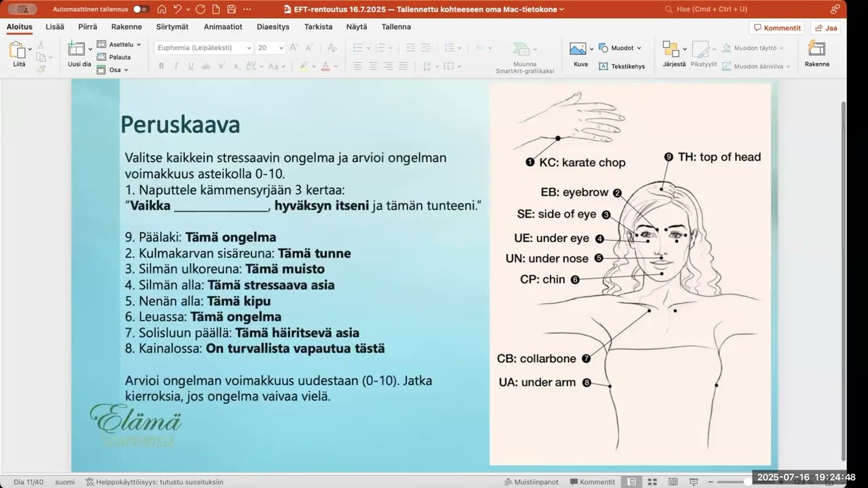This screenshot has height=488, width=868.
Task: Open the Lisää ribbon tab
Action: coord(55,27)
